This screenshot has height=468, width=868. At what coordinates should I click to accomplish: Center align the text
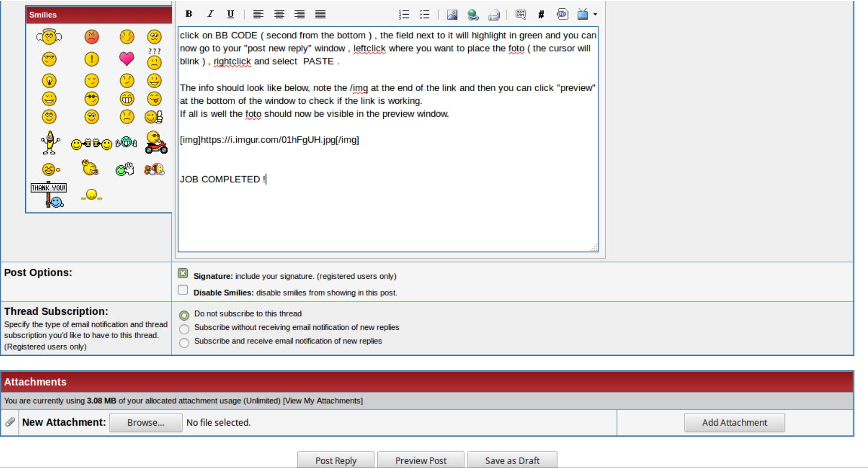279,14
